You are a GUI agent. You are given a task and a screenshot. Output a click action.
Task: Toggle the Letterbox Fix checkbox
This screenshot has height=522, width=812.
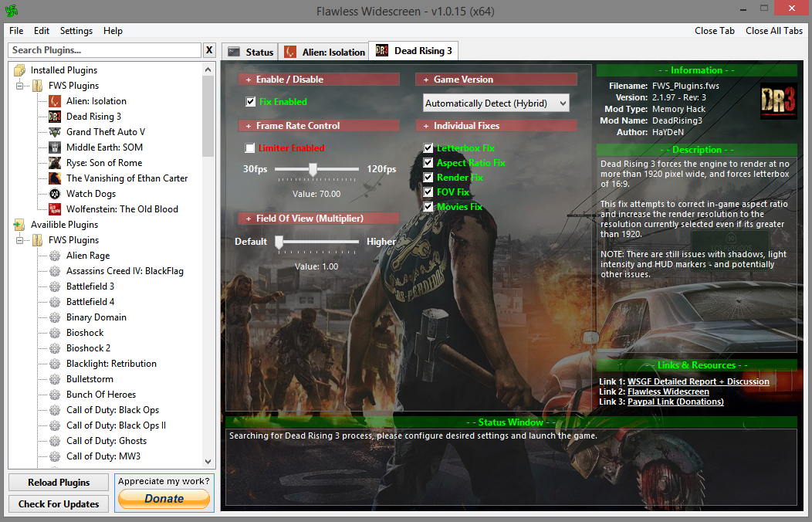coord(428,148)
